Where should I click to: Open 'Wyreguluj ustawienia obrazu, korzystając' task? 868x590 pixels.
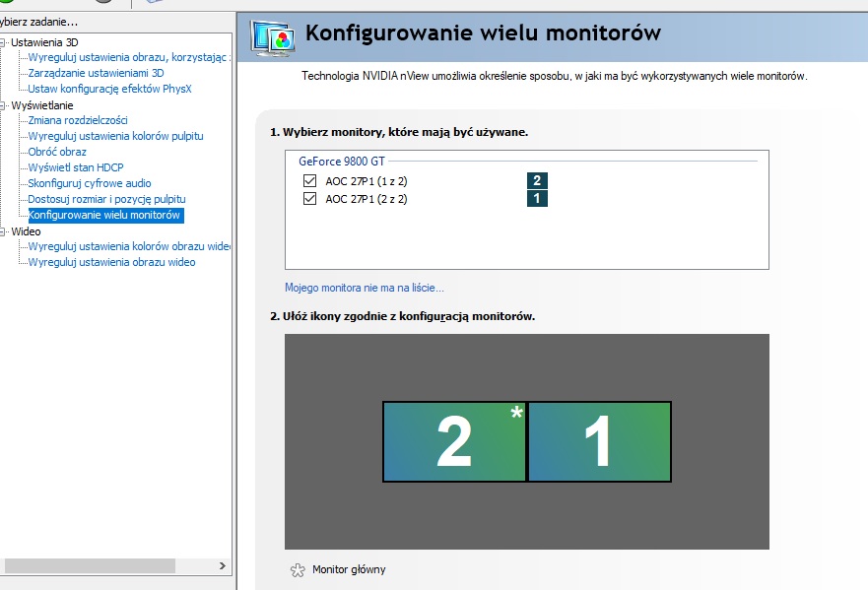pyautogui.click(x=129, y=57)
